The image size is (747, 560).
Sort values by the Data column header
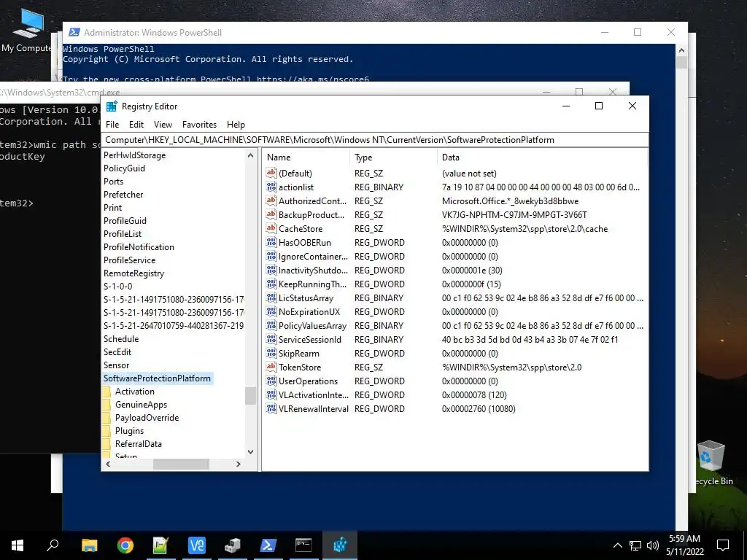coord(542,157)
